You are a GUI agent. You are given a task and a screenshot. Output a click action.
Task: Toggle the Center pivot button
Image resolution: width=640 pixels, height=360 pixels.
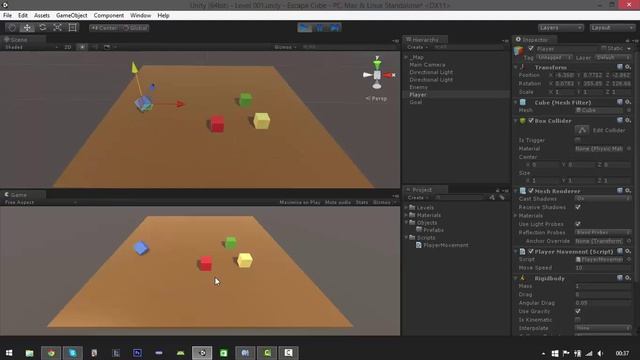coord(104,28)
